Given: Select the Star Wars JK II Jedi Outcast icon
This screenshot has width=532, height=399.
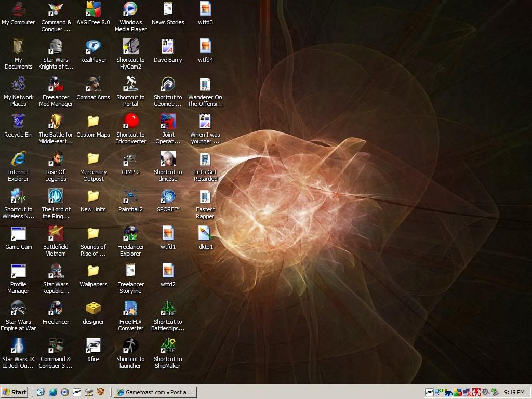Looking at the screenshot, I should pyautogui.click(x=18, y=345).
